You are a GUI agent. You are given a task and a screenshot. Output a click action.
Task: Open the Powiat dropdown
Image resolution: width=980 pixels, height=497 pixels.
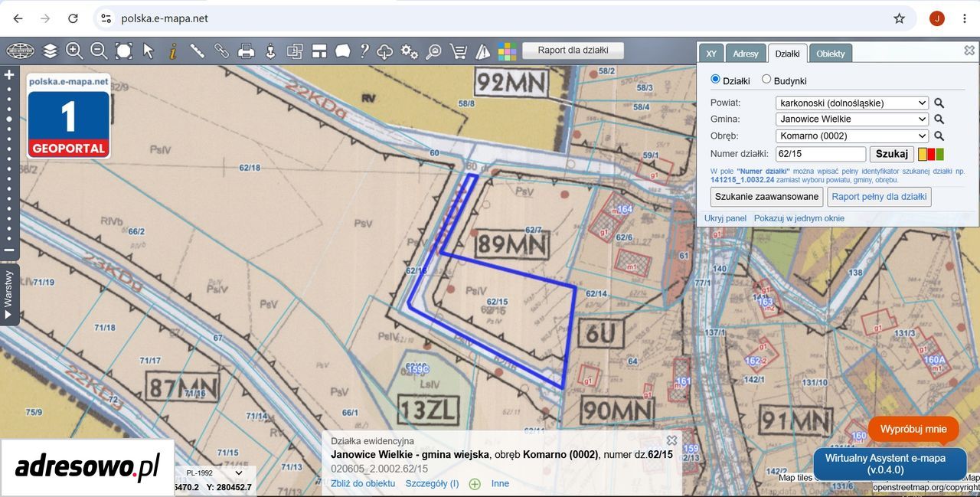point(852,103)
